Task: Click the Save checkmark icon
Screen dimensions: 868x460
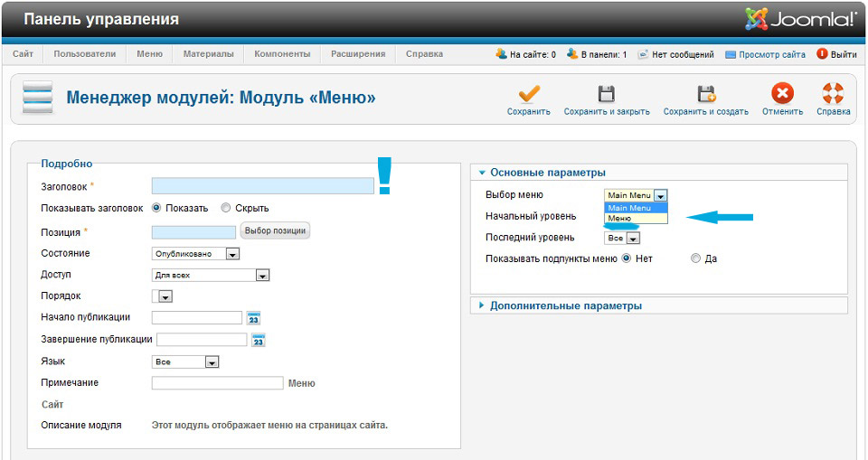Action: 529,94
